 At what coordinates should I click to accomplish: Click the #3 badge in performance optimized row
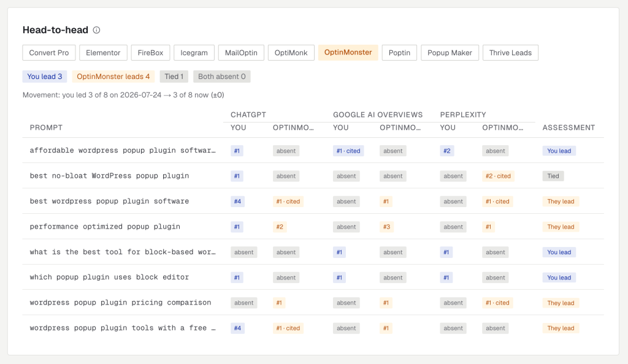pos(386,227)
